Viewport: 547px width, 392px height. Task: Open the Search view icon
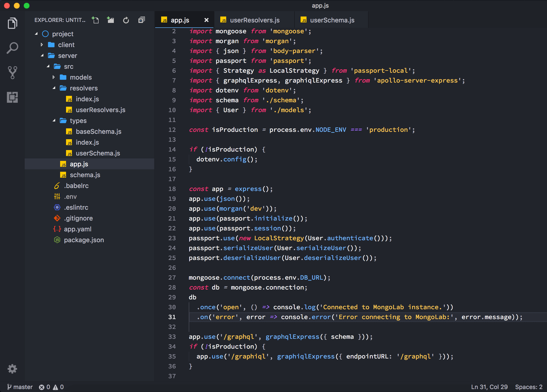(12, 48)
